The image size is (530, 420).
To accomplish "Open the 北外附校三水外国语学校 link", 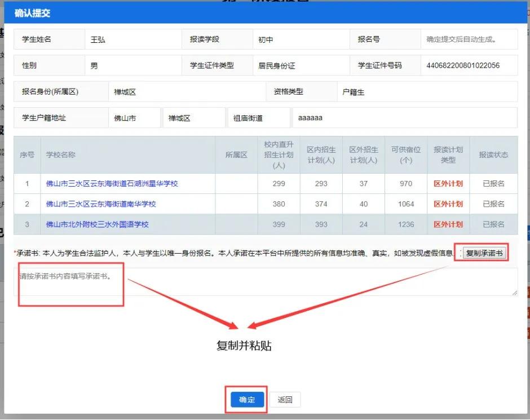I will tap(98, 224).
